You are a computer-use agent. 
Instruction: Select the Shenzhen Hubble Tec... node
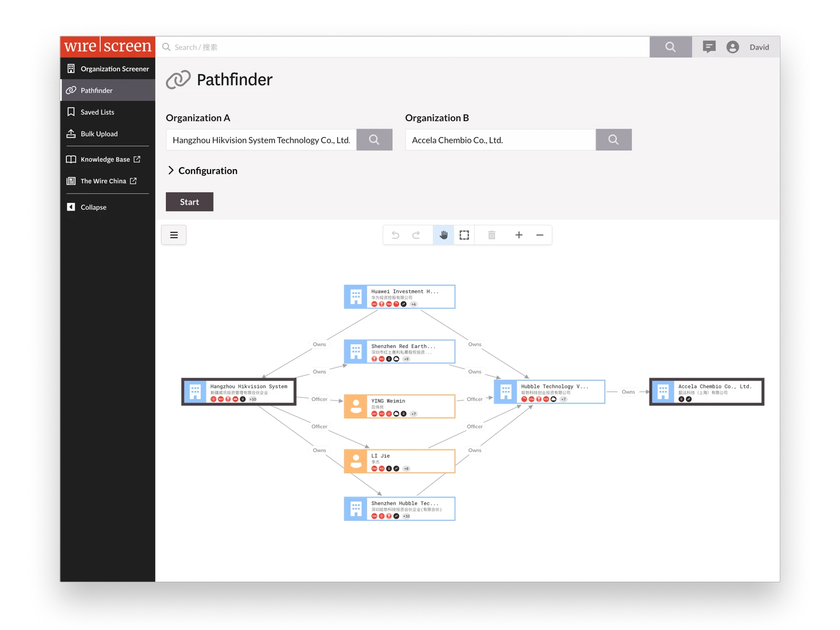pos(400,509)
